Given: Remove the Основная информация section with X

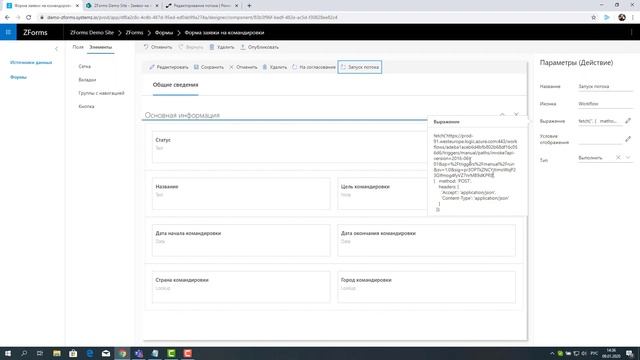Looking at the screenshot, I should pos(516,115).
